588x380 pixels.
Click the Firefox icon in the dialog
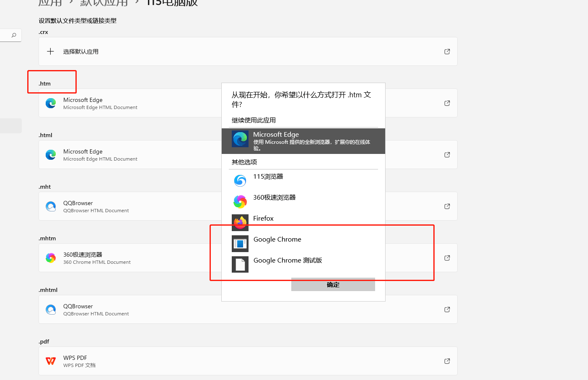[240, 222]
